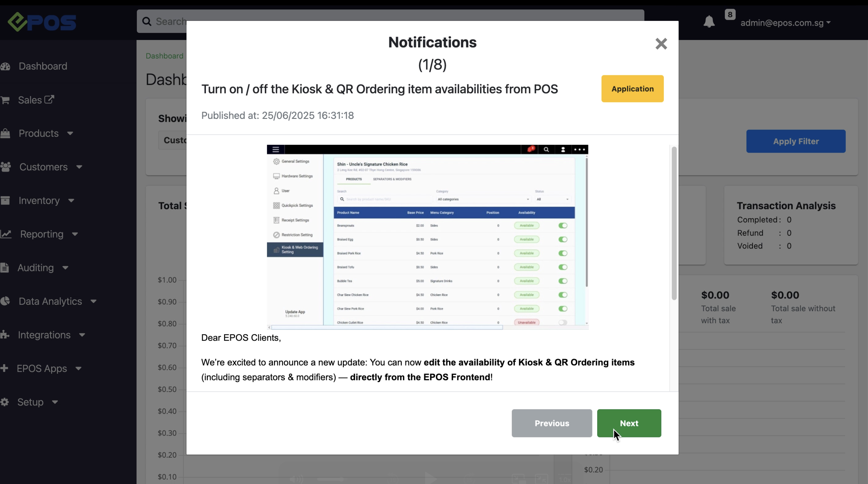Select Products in the sidebar

click(x=39, y=133)
